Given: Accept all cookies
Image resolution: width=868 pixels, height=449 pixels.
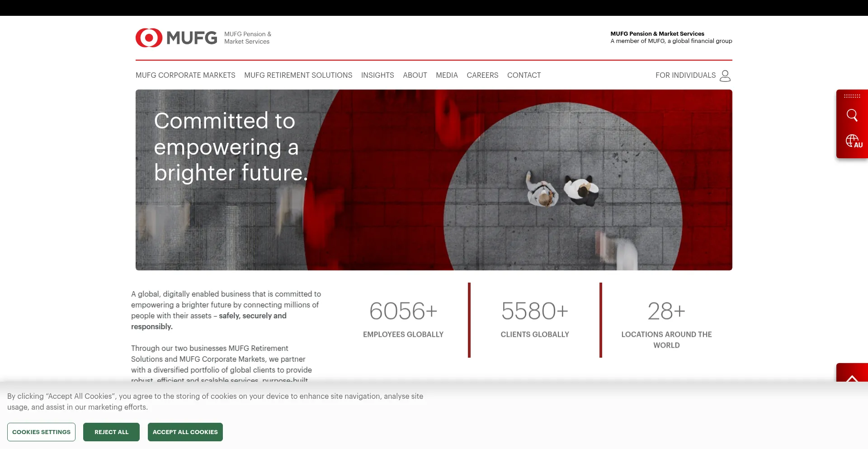Looking at the screenshot, I should [x=185, y=432].
